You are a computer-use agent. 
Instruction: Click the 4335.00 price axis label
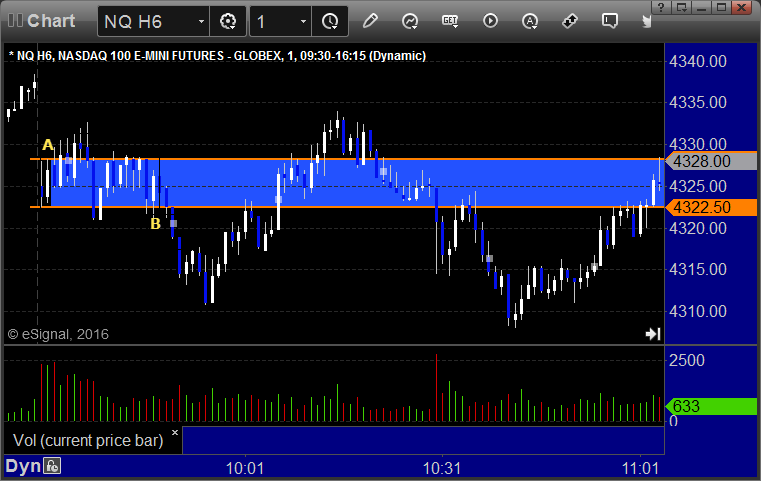(698, 102)
